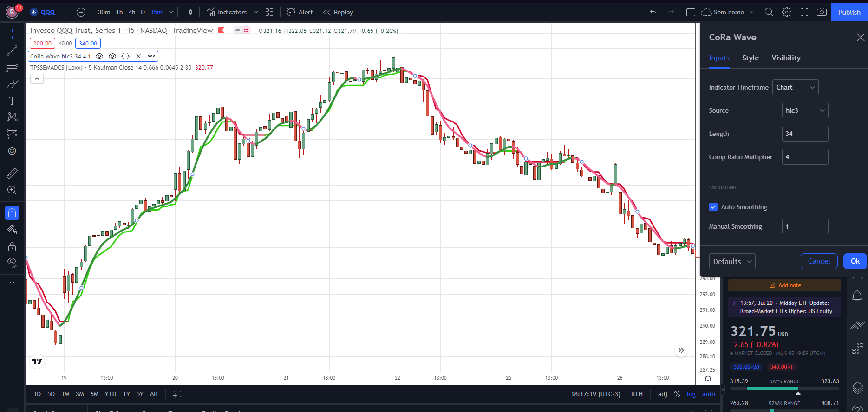868x412 pixels.
Task: Open the Source dropdown showing hlc3
Action: [x=805, y=110]
